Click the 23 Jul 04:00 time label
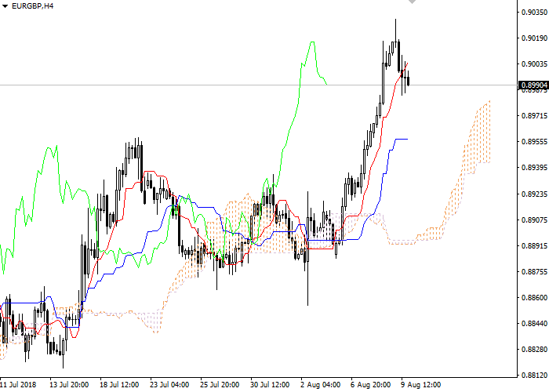The image size is (549, 392). coord(169,385)
